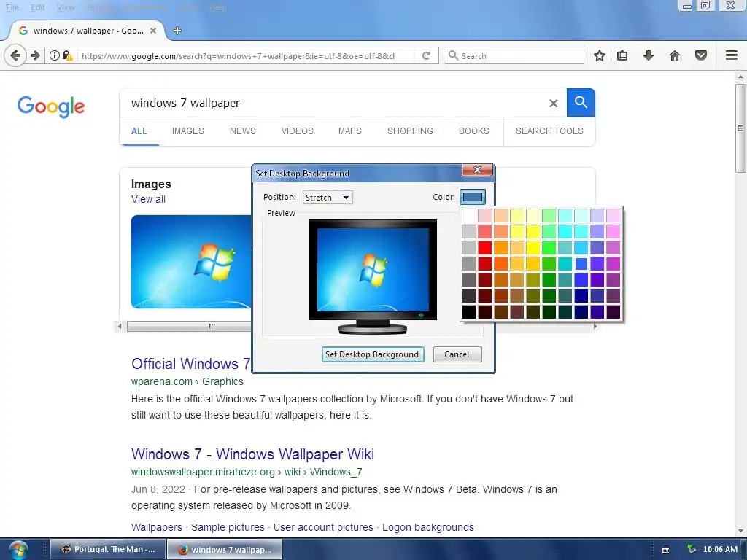This screenshot has width=747, height=560.
Task: Click the page vertical scrollbar thumb
Action: pos(740,128)
